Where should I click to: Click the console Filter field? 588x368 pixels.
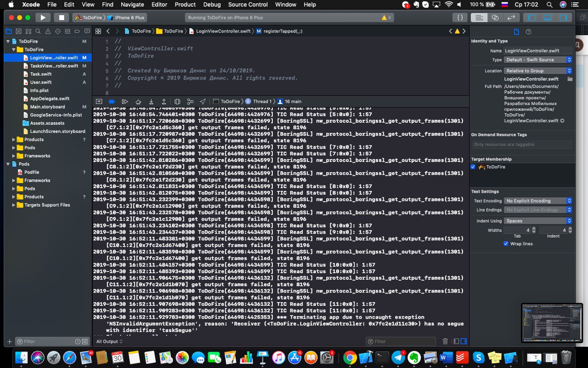pos(401,341)
